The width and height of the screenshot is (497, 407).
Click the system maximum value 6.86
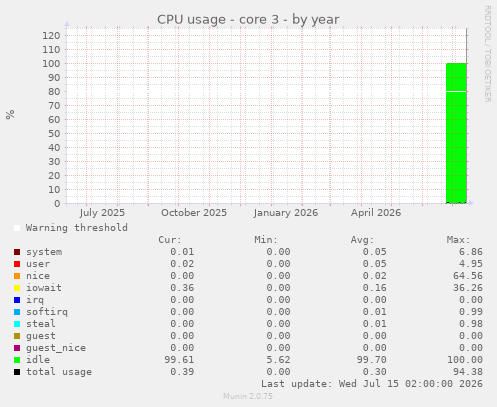coord(471,252)
